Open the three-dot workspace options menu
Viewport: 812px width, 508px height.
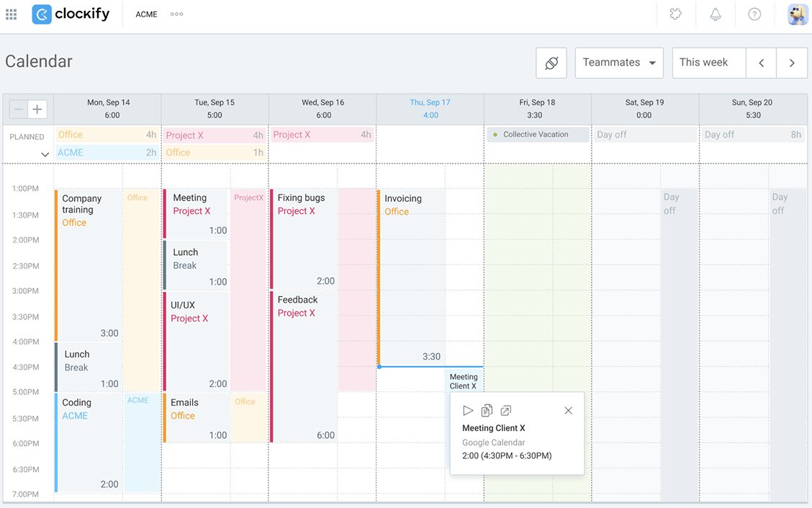[x=176, y=14]
